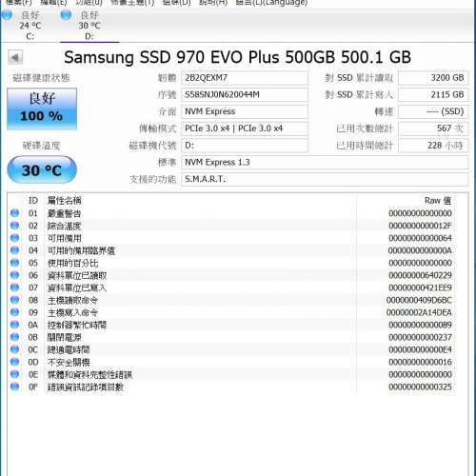476x476 pixels.
Task: Click the D: drive blue health status orb
Action: [x=66, y=15]
